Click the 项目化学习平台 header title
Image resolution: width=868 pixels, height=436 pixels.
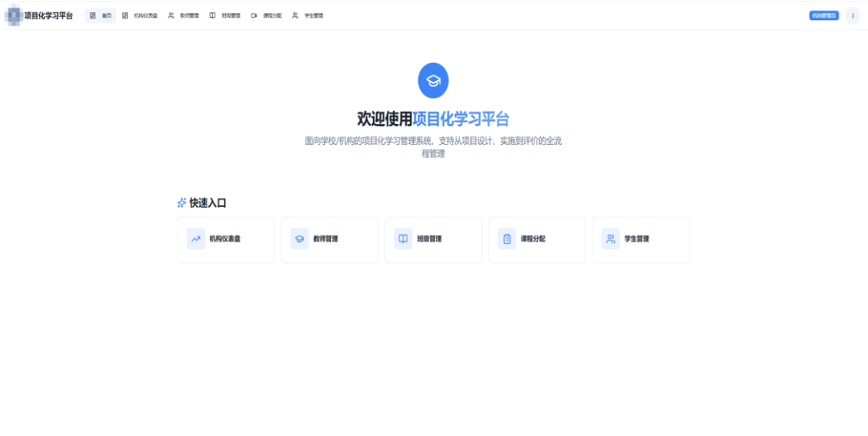49,15
